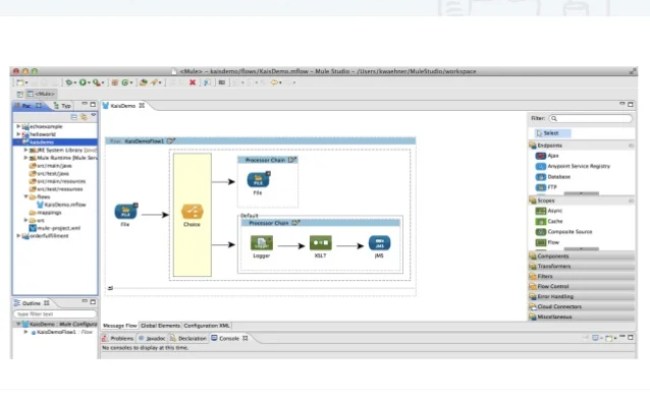Screen dimensions: 650x400
Task: Collapse the Scopes palette drawer
Action: point(582,201)
